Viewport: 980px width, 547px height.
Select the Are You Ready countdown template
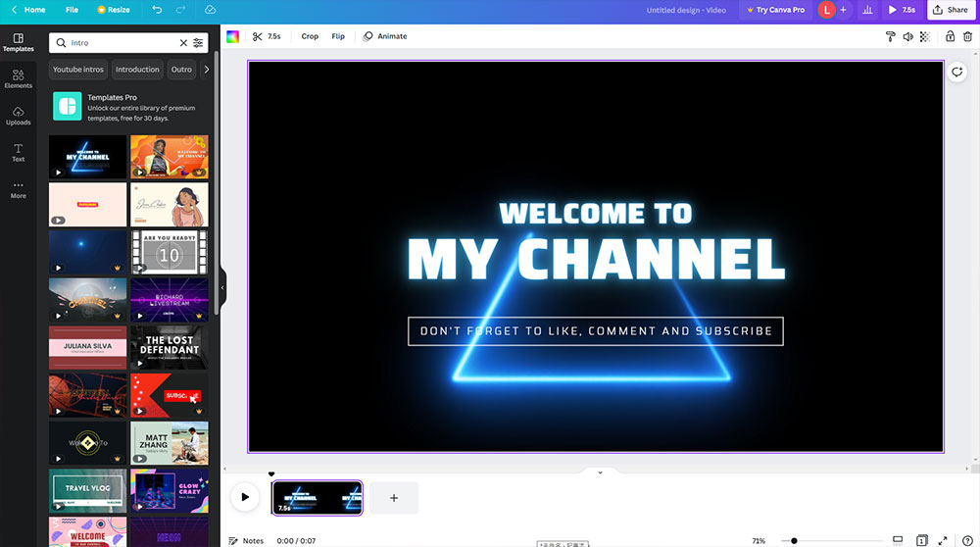point(170,253)
